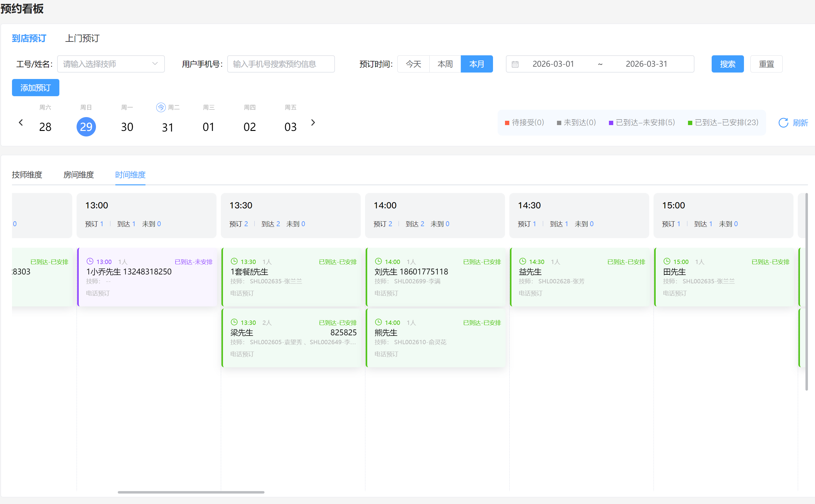The image size is (815, 504).
Task: Click the 添加预订 button
Action: point(35,88)
